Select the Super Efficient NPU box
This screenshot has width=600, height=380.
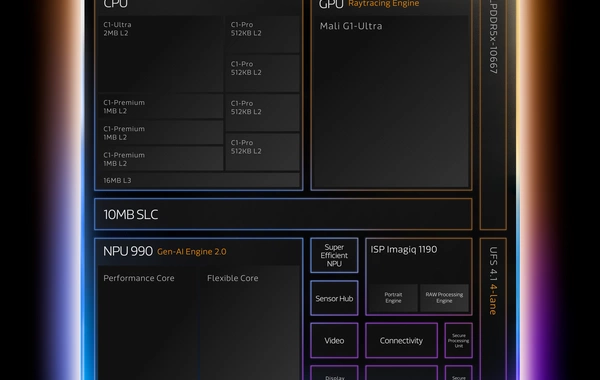pyautogui.click(x=334, y=255)
